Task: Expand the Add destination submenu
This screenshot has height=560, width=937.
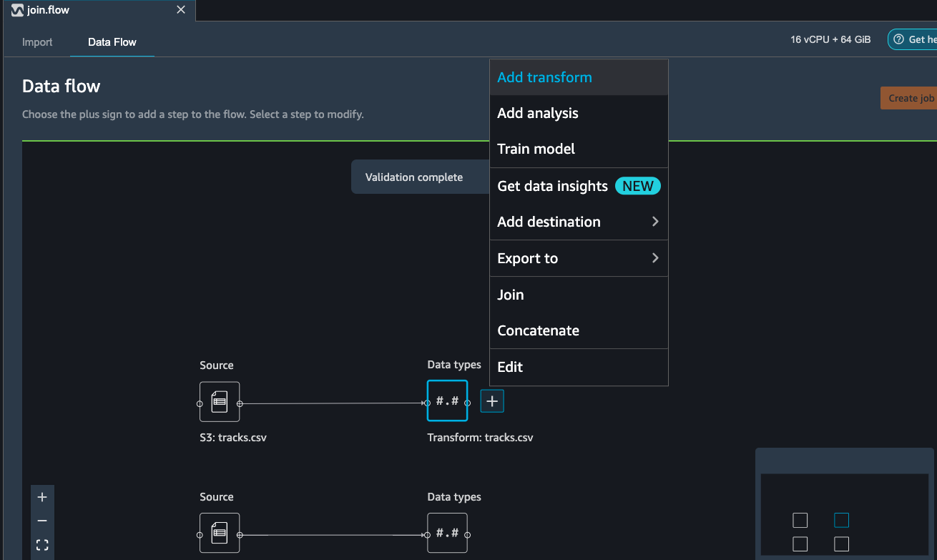Action: click(579, 222)
